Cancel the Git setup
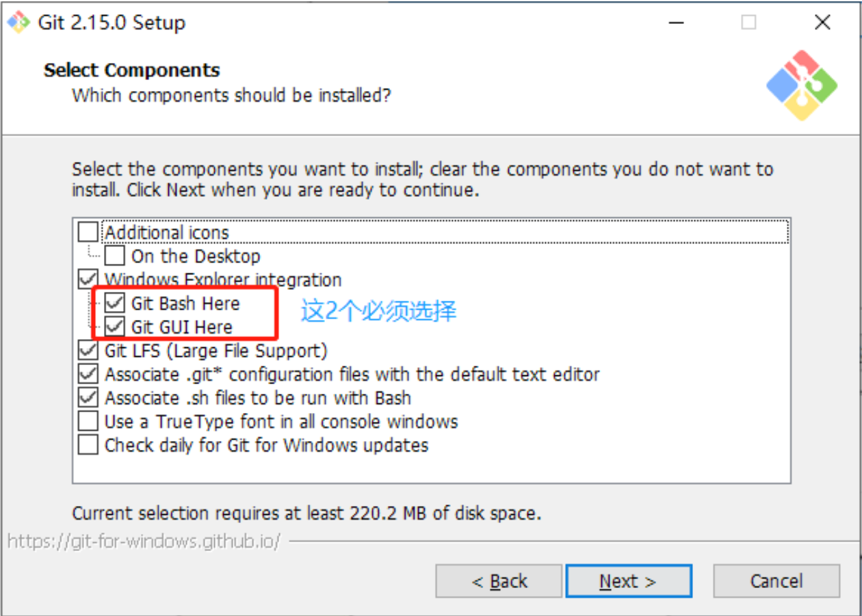This screenshot has width=862, height=616. 776,581
